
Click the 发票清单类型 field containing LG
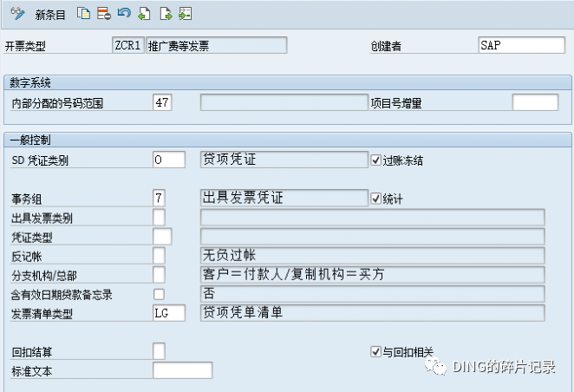(x=169, y=313)
